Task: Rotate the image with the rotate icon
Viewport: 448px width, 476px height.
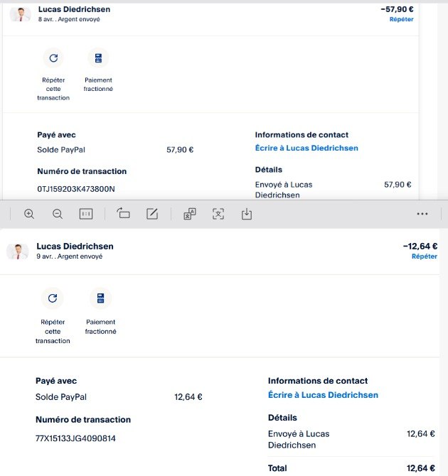Action: (123, 213)
